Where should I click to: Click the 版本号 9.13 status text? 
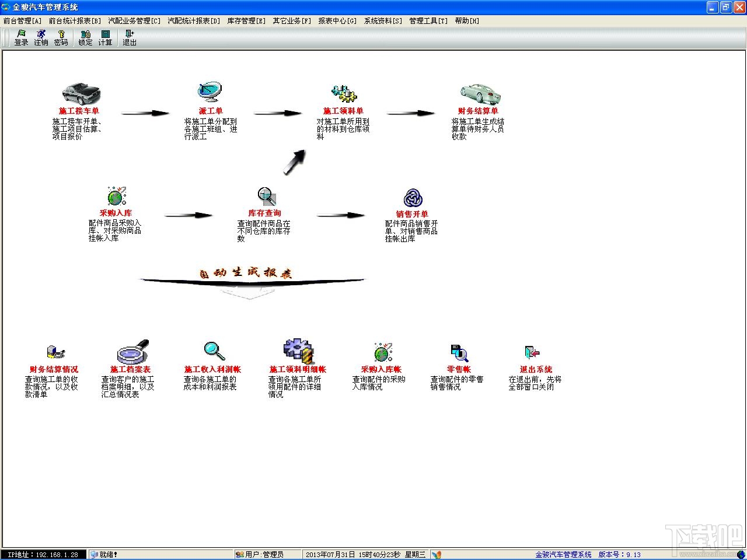619,555
